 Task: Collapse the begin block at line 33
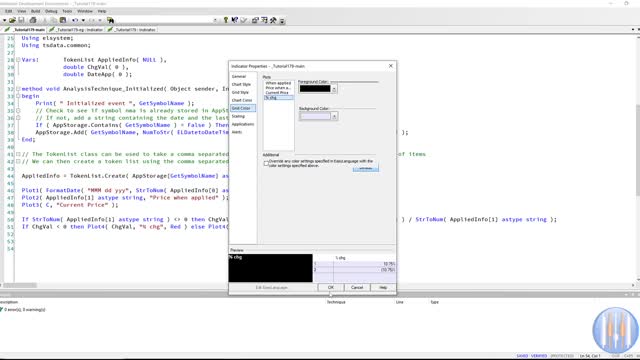pyautogui.click(x=18, y=96)
